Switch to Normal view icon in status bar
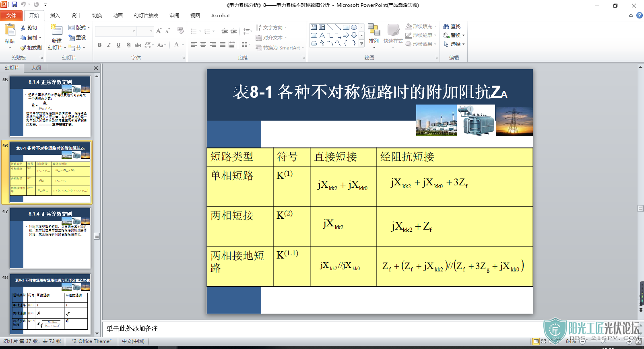644x349 pixels. coord(536,341)
